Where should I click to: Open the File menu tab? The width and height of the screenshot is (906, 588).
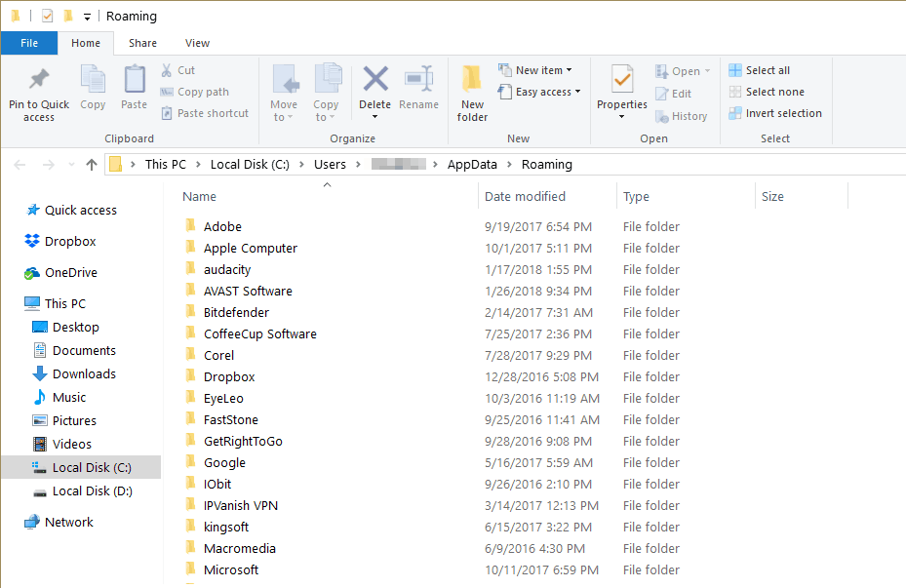click(29, 43)
